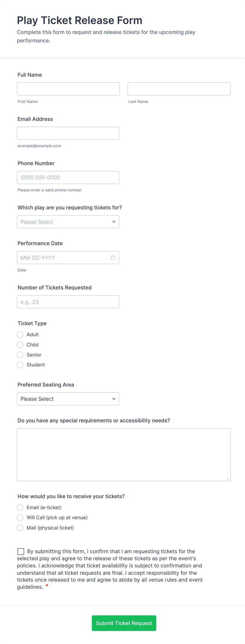Focus the Number of Tickets Requested field
Image resolution: width=245 pixels, height=644 pixels.
coord(68,302)
